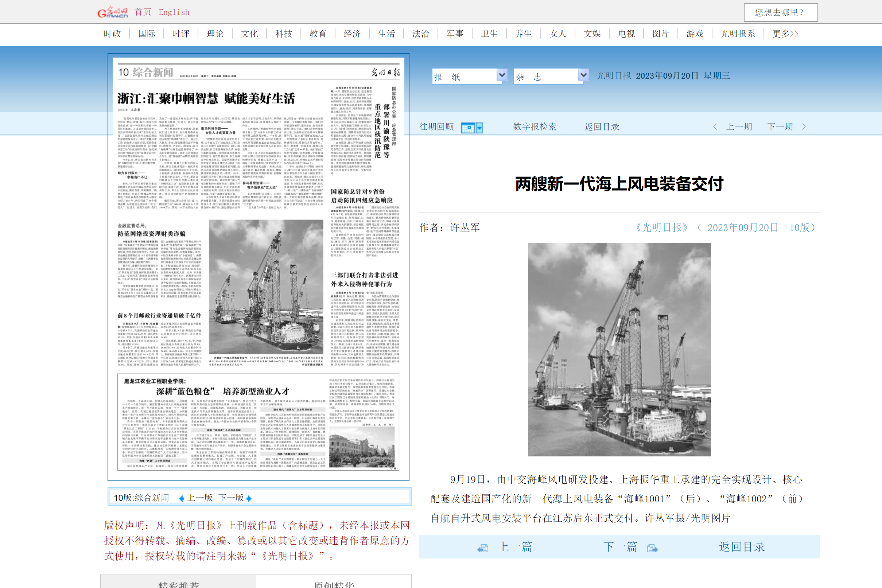Open the 光明报系 navigation menu item
The image size is (882, 588).
coord(737,34)
